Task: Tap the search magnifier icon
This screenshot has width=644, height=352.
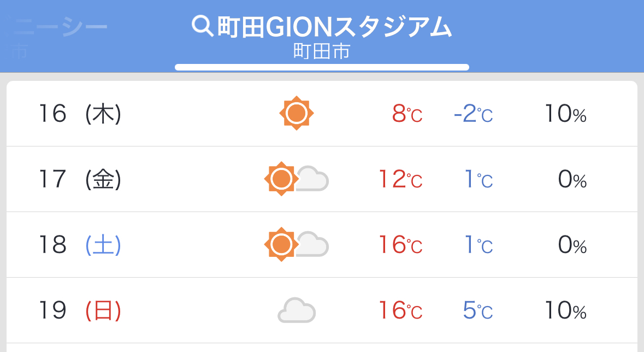Action: coord(203,26)
